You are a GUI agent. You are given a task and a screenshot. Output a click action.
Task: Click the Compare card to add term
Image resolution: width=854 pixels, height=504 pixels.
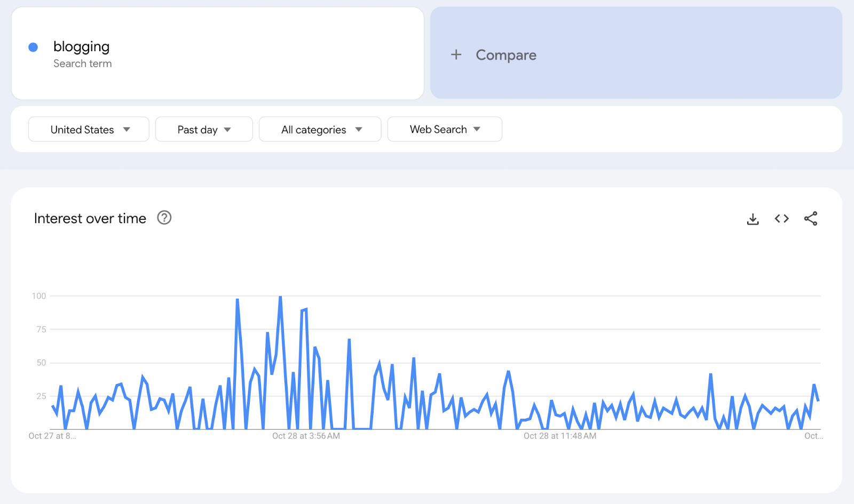(x=636, y=53)
